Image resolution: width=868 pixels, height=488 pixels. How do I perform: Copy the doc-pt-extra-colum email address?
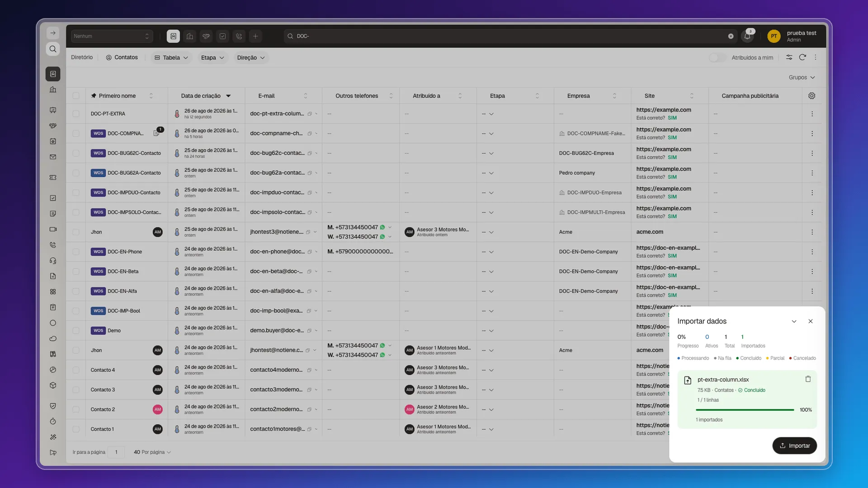[x=310, y=114]
